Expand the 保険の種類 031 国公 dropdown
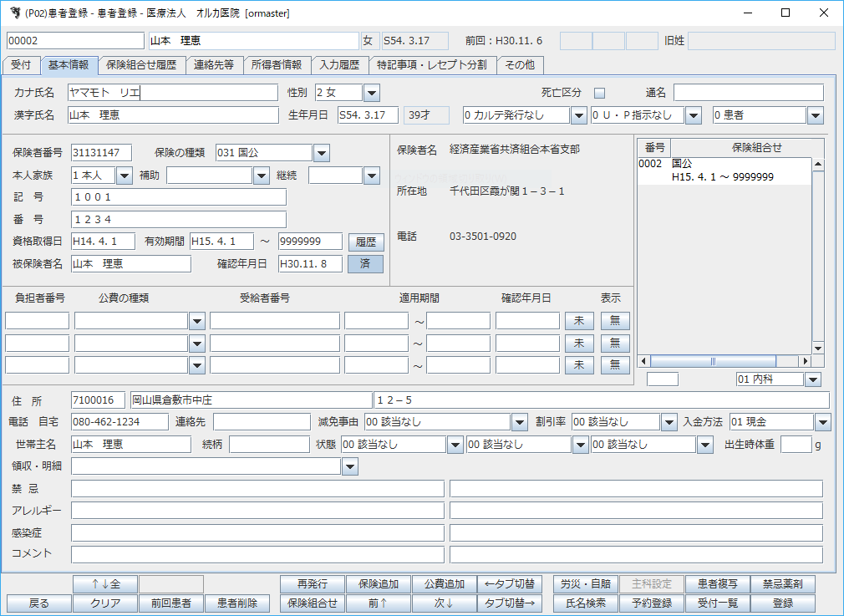The image size is (844, 616). pos(322,153)
